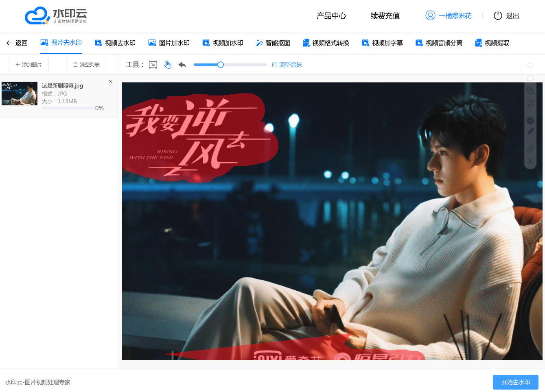Open the 续费充值 page
This screenshot has height=392, width=545.
coord(385,16)
